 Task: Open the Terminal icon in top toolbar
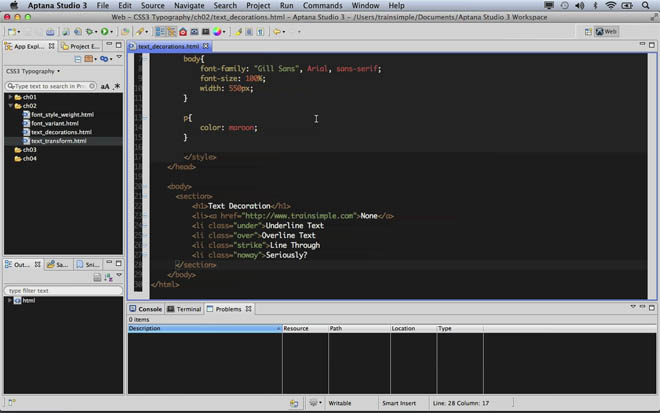tap(205, 32)
